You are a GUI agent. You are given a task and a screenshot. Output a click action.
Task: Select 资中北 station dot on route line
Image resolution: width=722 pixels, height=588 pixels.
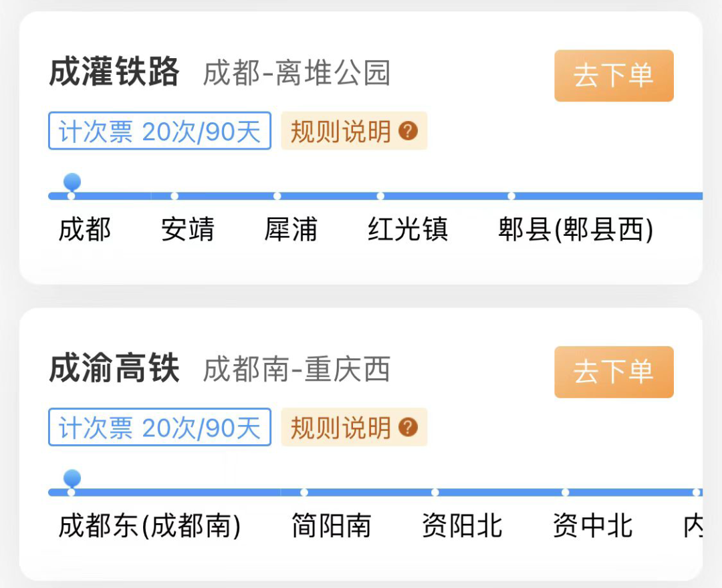(566, 493)
